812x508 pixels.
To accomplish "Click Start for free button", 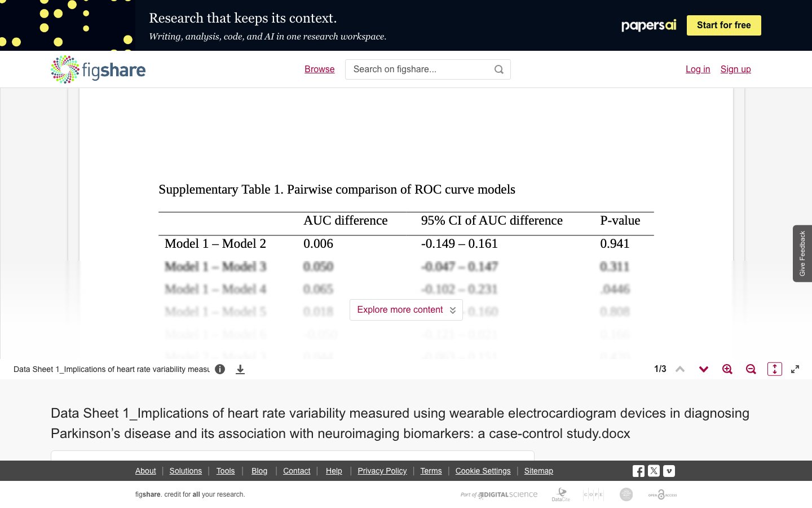I will point(724,25).
